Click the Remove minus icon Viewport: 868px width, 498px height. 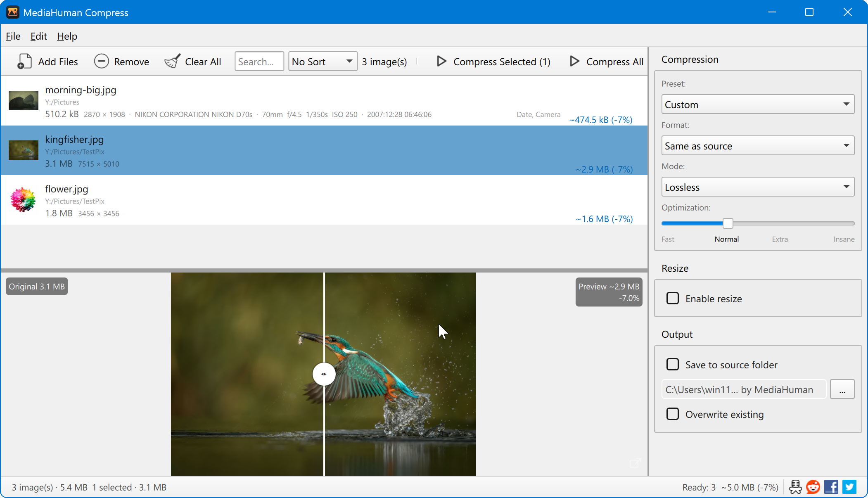[101, 61]
